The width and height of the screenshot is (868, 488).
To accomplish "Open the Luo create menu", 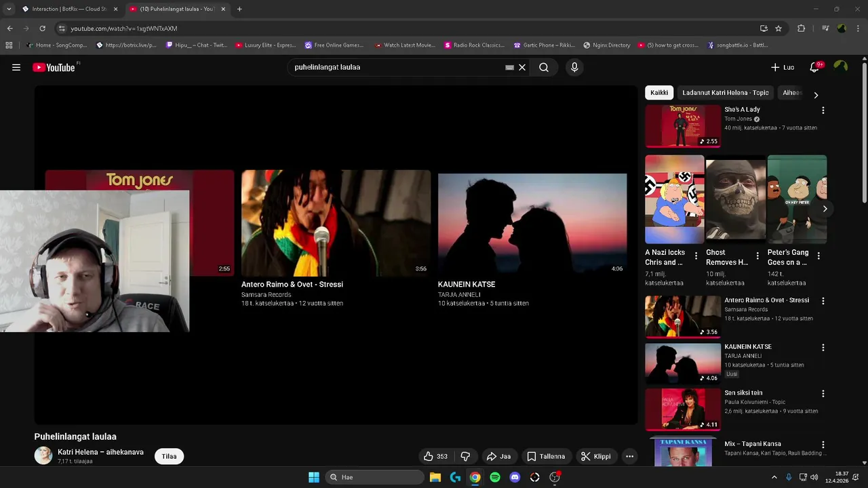I will 783,67.
